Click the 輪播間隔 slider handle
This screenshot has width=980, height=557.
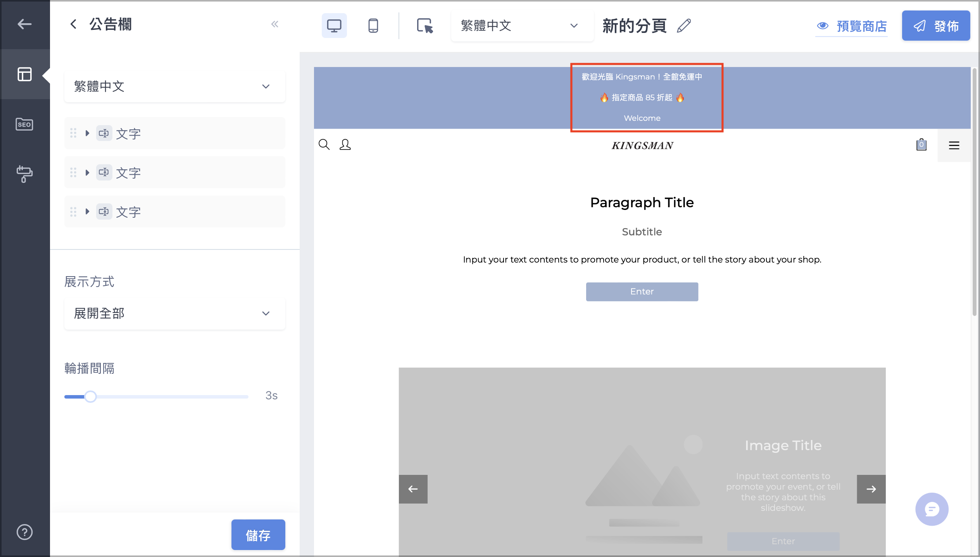[90, 396]
